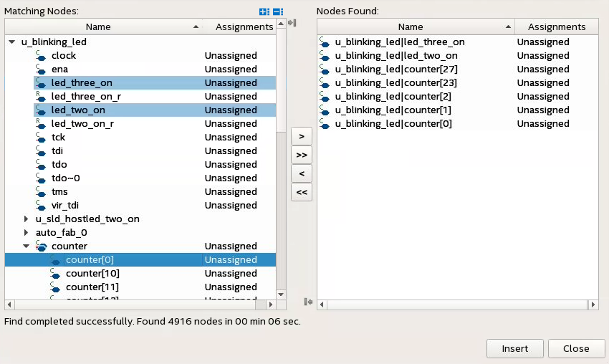Click the collapse-panel arrow icon beside Matching Nodes
The image size is (609, 364).
292,24
